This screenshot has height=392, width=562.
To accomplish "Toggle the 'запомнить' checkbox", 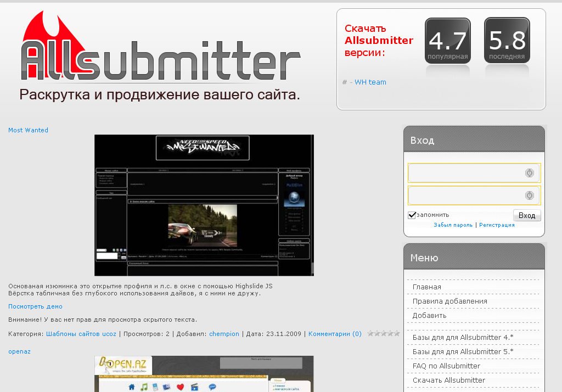I will (x=412, y=215).
